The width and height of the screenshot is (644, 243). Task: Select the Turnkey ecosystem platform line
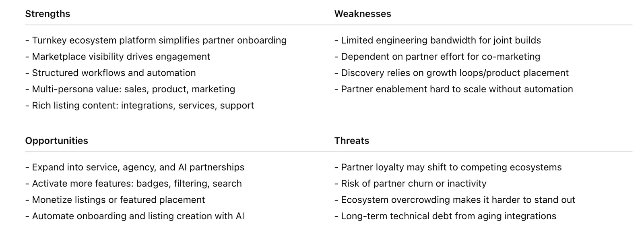pos(156,40)
